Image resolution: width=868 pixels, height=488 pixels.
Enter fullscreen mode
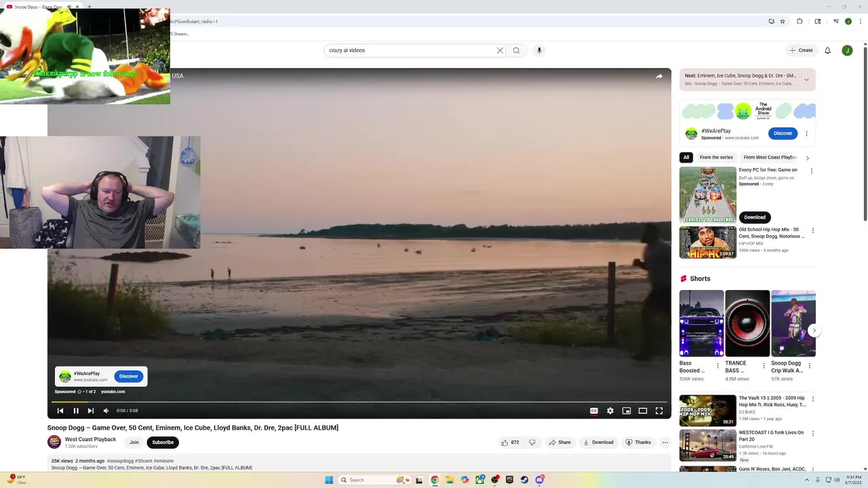(659, 411)
